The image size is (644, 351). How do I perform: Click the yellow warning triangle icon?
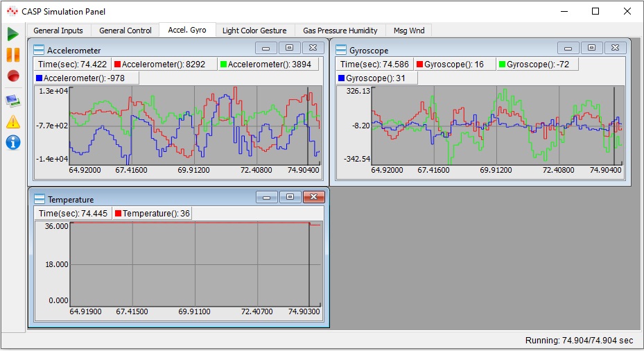tap(12, 121)
